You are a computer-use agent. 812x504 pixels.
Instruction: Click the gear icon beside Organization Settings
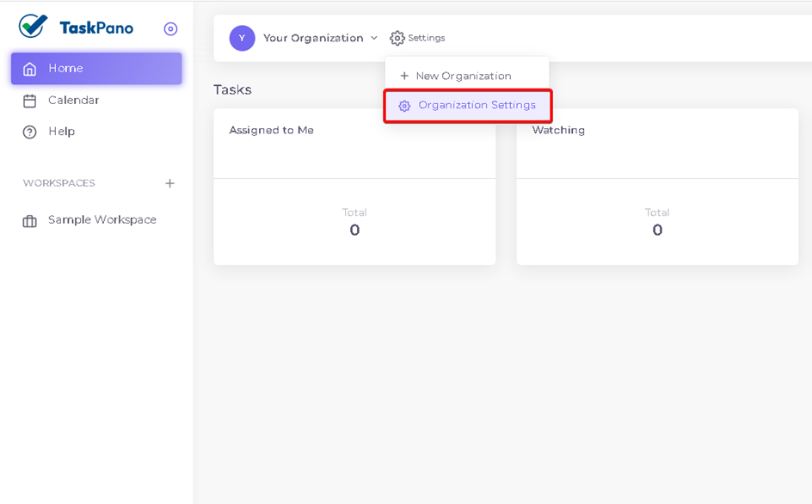point(404,106)
